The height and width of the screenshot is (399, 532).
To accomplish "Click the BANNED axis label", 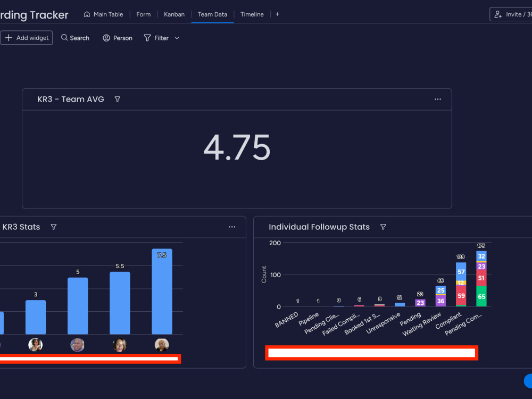I will pyautogui.click(x=286, y=320).
